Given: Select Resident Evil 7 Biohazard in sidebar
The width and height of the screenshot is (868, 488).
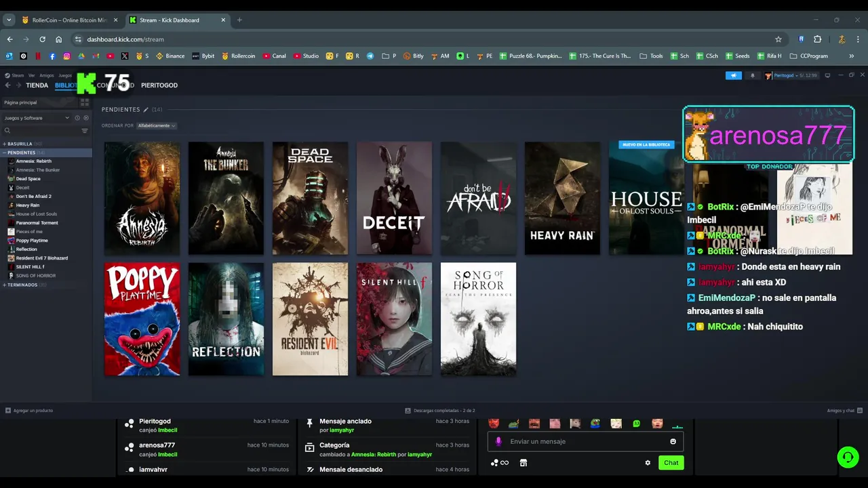Looking at the screenshot, I should tap(41, 258).
